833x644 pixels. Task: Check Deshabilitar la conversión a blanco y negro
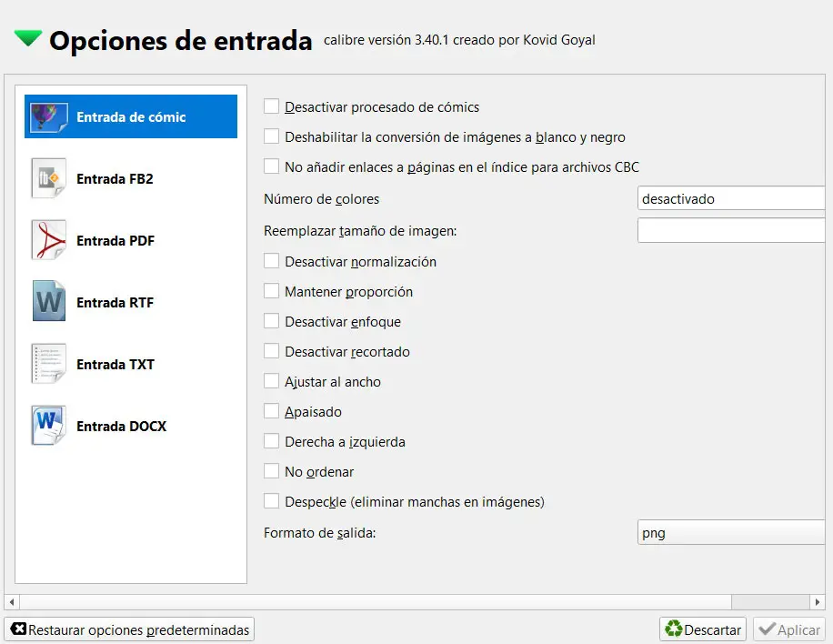tap(272, 136)
